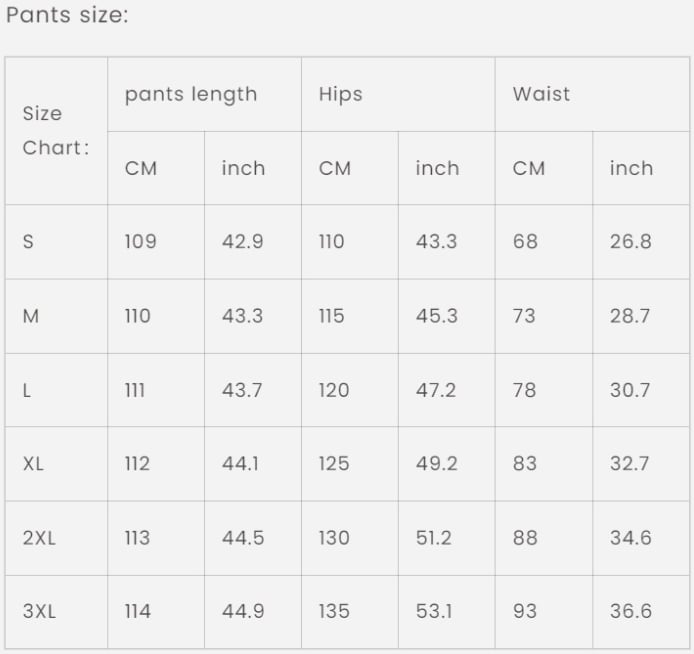
Task: Click the 114 pants length value
Action: 138,612
